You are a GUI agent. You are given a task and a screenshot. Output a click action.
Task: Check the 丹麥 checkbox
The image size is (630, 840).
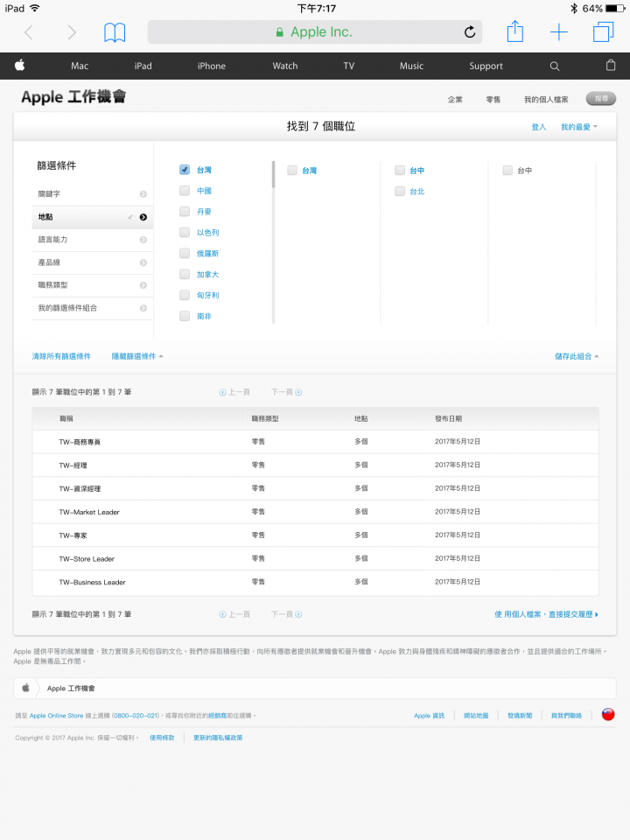[x=185, y=211]
